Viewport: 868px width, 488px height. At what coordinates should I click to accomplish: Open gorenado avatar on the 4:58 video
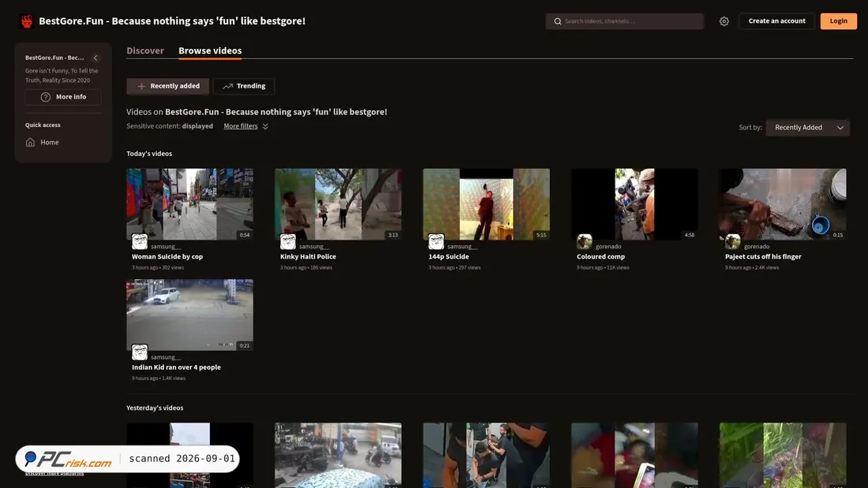(x=585, y=242)
